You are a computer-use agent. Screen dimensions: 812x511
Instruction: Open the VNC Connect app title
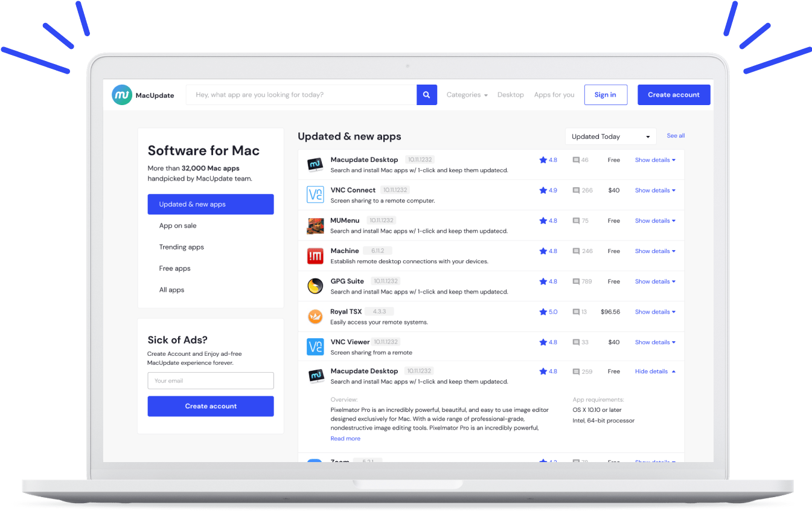[353, 190]
